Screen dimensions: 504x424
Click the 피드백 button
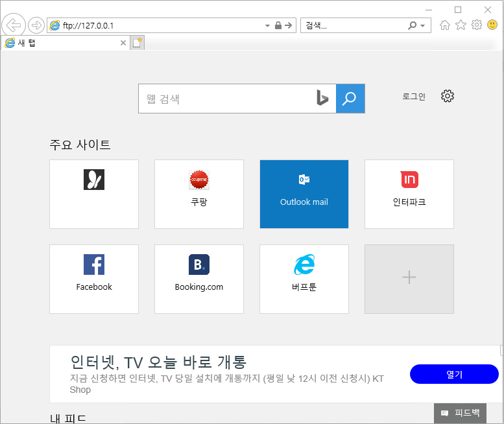point(460,413)
